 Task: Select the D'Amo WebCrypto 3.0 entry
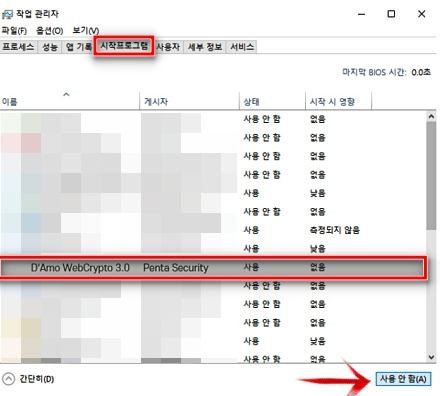tap(212, 267)
